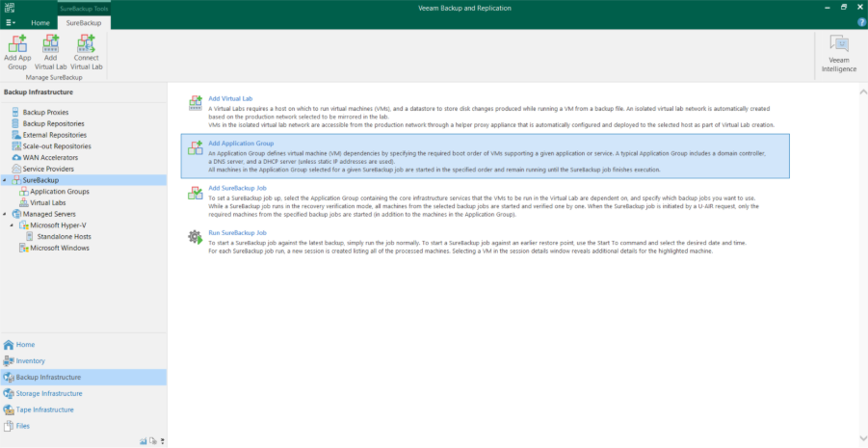868x448 pixels.
Task: Click the Add Virtual Lab ribbon icon
Action: [x=50, y=44]
